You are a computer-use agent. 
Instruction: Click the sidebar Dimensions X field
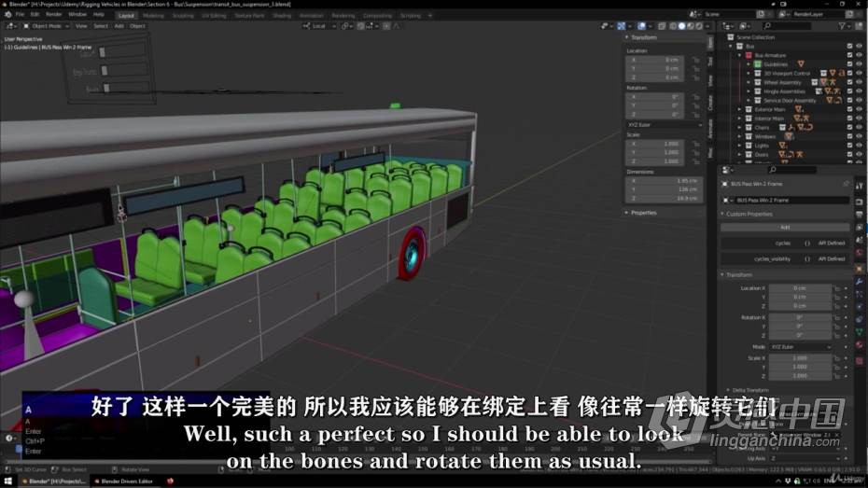tap(664, 180)
